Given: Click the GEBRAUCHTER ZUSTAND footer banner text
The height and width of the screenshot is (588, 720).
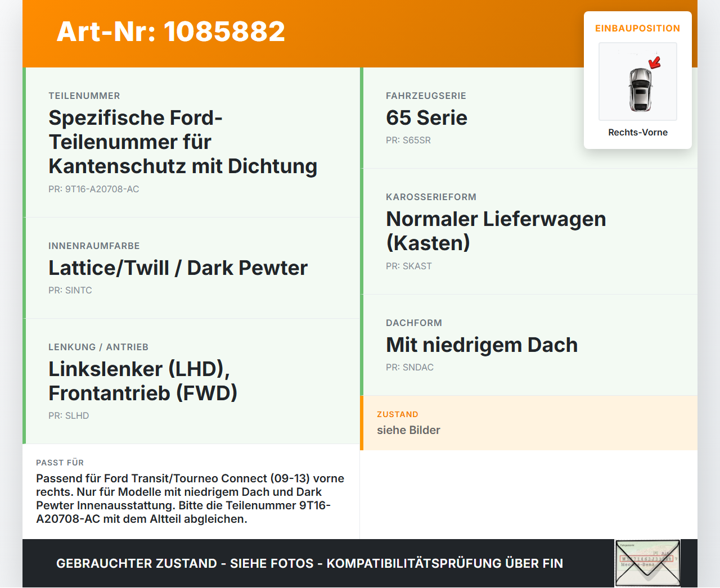Looking at the screenshot, I should click(310, 564).
